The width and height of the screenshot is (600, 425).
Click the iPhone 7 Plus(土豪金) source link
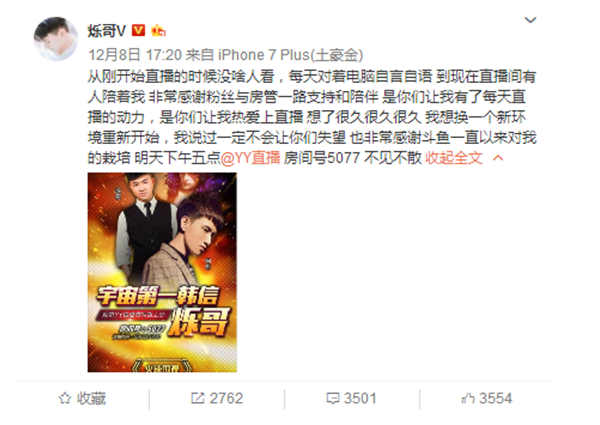pos(290,55)
